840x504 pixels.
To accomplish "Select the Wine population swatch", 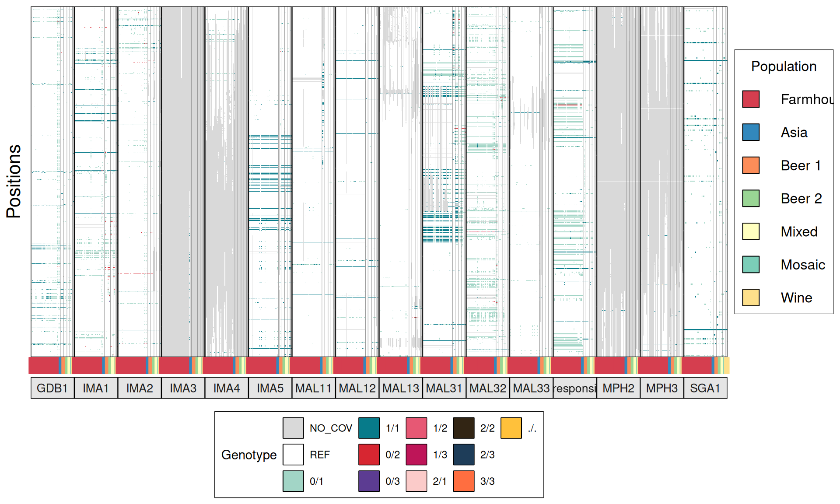I will point(751,297).
